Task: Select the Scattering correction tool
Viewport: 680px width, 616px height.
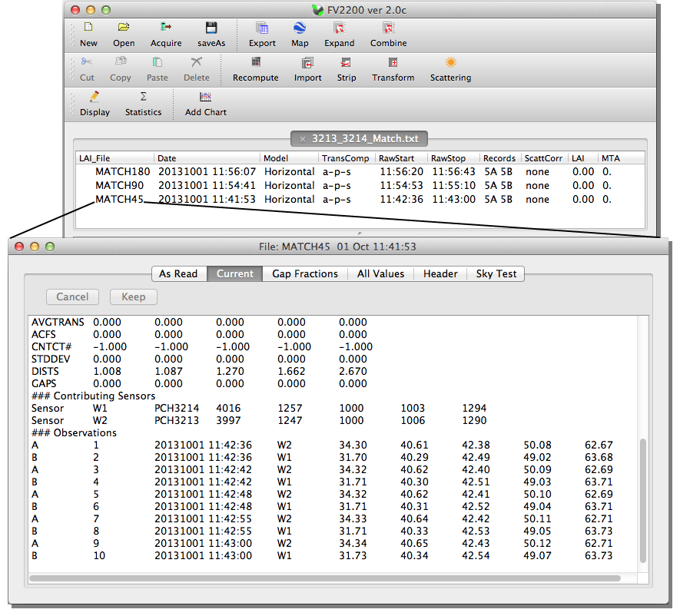Action: 449,69
